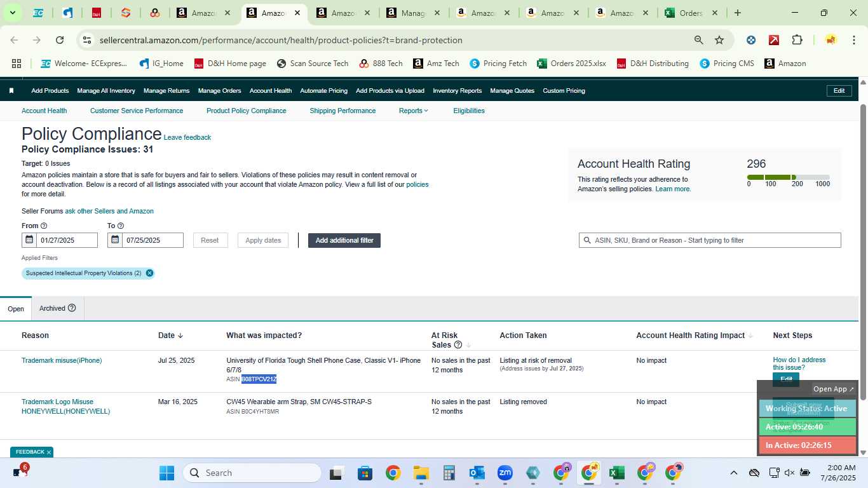Open Outlook from the taskbar
This screenshot has width=868, height=488.
click(x=477, y=473)
